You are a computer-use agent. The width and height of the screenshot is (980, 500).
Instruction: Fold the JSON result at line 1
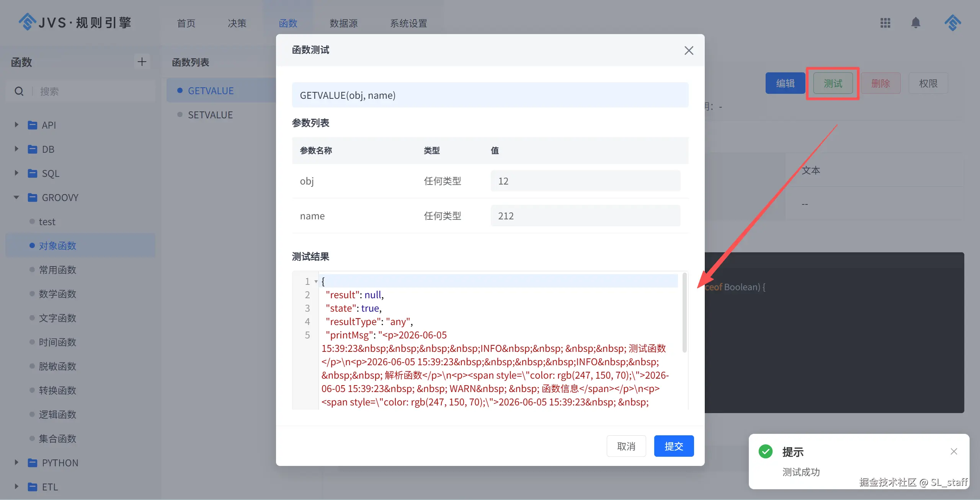[316, 281]
